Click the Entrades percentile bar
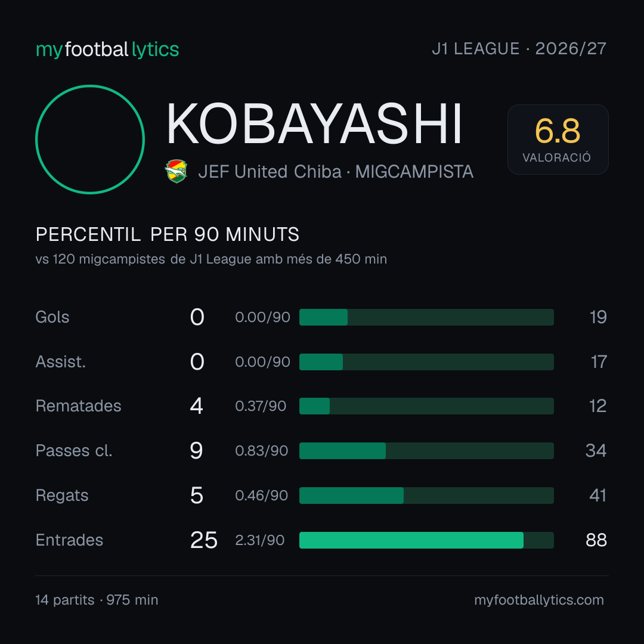The height and width of the screenshot is (644, 644). tap(426, 540)
